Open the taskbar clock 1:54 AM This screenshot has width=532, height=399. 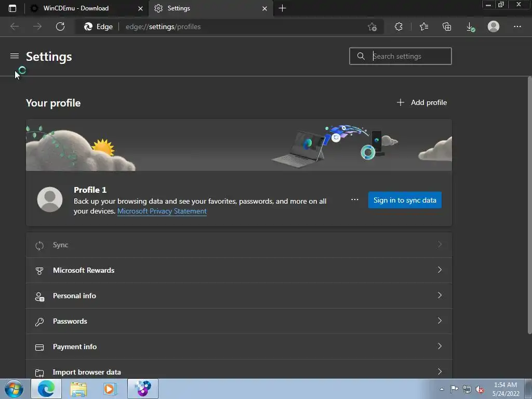pos(506,389)
